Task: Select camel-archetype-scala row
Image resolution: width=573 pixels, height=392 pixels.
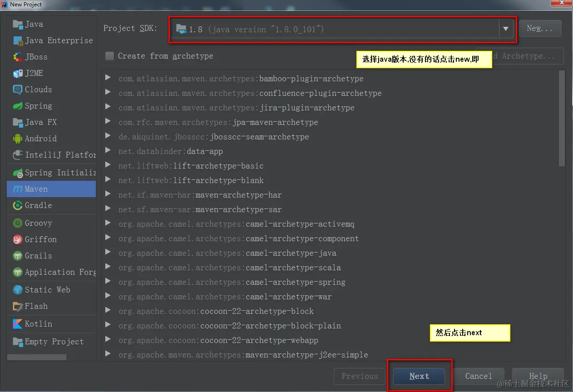Action: 330,268
